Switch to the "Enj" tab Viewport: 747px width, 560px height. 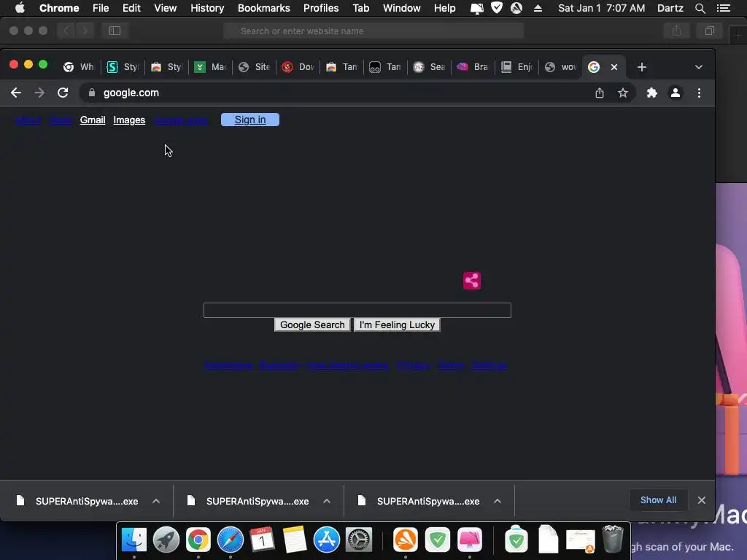(x=517, y=67)
